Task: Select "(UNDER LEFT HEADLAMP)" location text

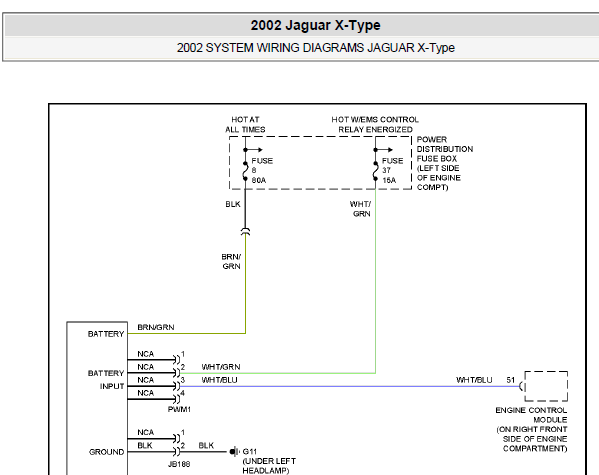Action: point(269,466)
